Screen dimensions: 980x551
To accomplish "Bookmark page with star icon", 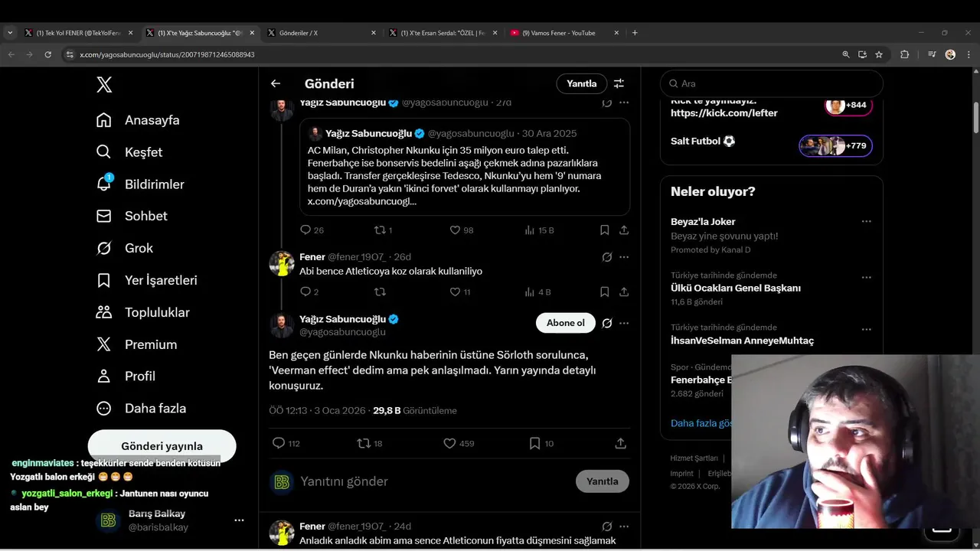I will [x=879, y=54].
